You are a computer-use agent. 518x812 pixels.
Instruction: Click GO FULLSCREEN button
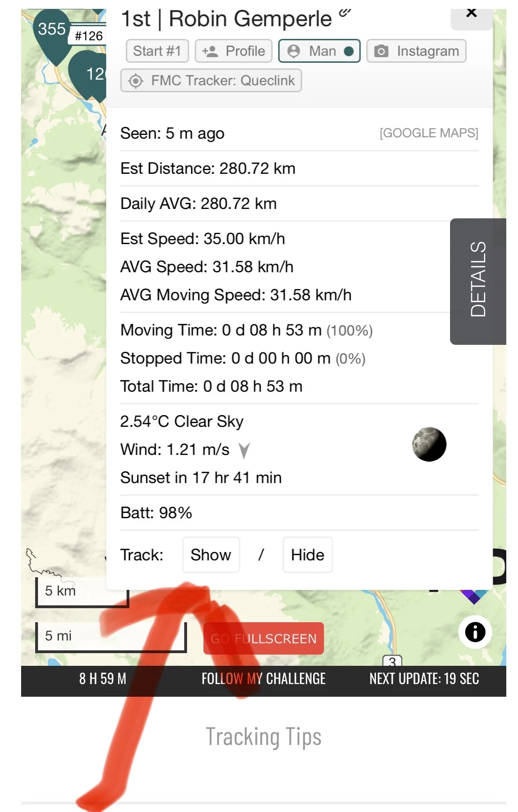(263, 638)
